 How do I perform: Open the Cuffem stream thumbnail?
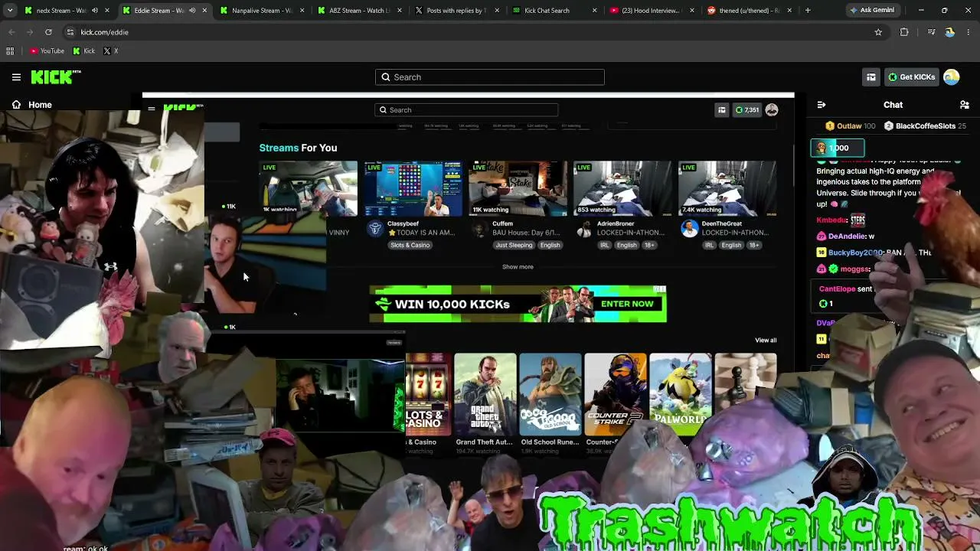[518, 188]
